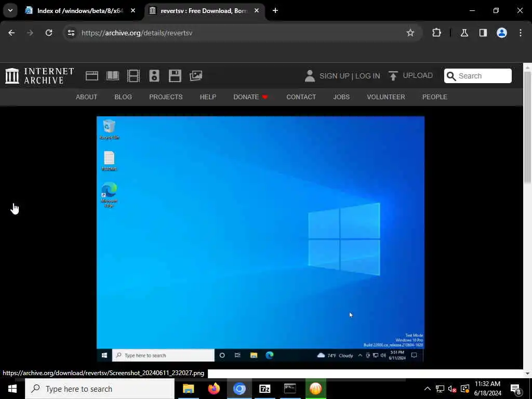Click the upload arrow icon
Image resolution: width=532 pixels, height=399 pixels.
point(393,76)
